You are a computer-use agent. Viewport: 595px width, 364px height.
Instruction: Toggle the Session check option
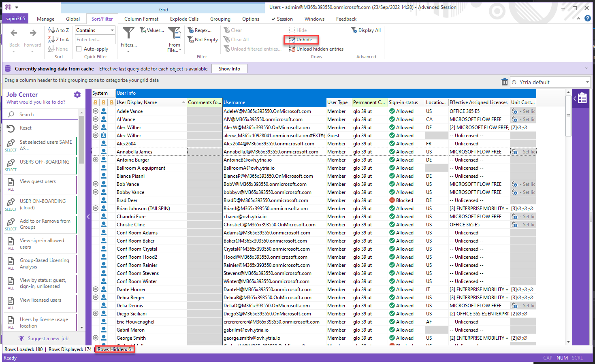282,19
